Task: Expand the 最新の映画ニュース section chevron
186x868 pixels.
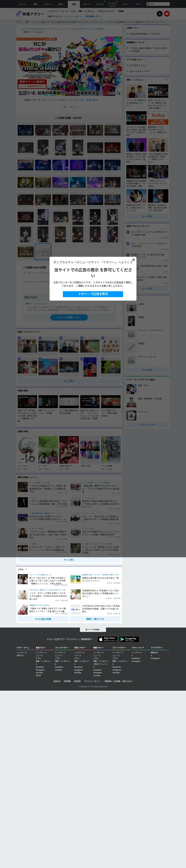Action: tap(38, 477)
